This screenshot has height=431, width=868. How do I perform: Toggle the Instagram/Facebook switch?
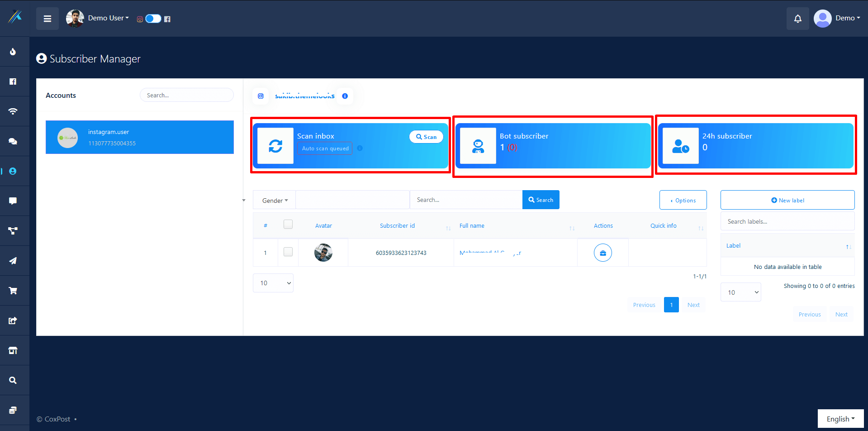tap(153, 19)
